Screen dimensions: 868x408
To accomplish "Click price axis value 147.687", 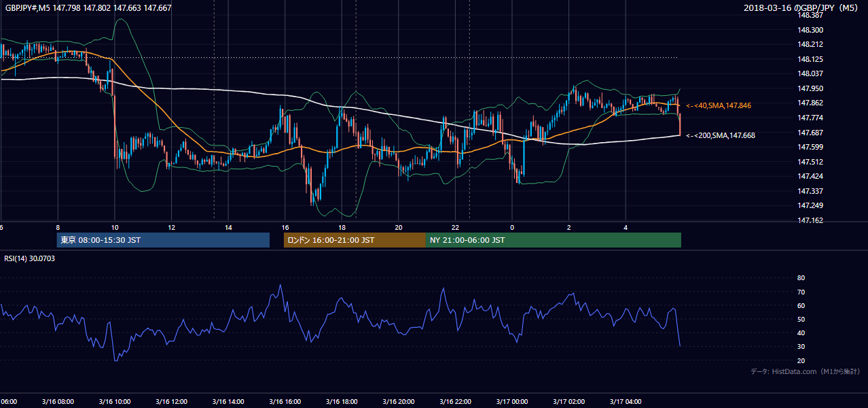I will point(811,133).
